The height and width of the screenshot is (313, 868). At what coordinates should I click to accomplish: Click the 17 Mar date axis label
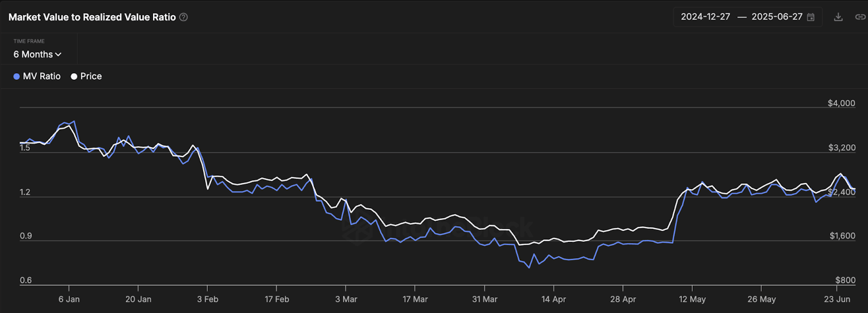click(415, 299)
